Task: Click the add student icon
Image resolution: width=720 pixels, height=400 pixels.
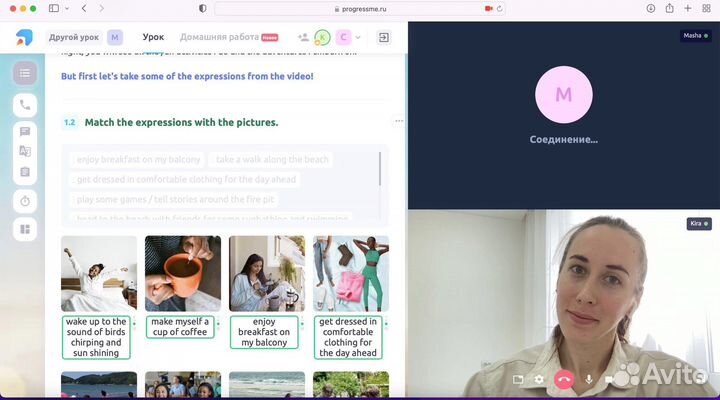Action: pyautogui.click(x=303, y=37)
